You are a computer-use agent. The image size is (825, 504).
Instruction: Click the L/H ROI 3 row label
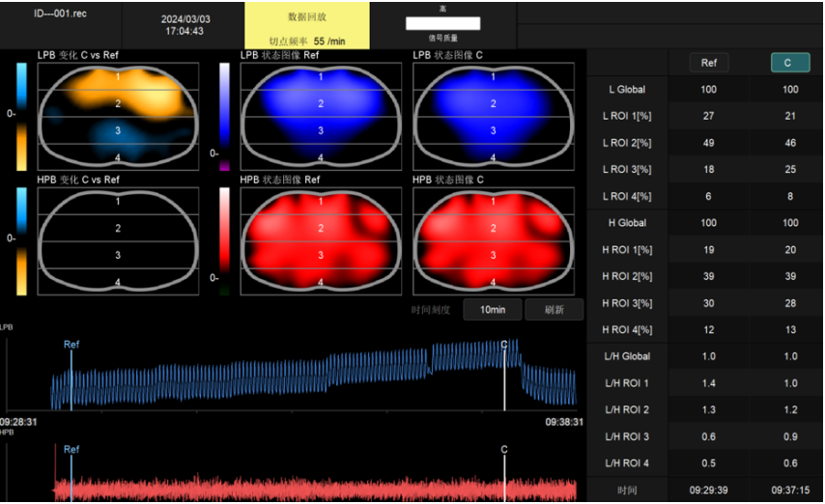pos(627,436)
